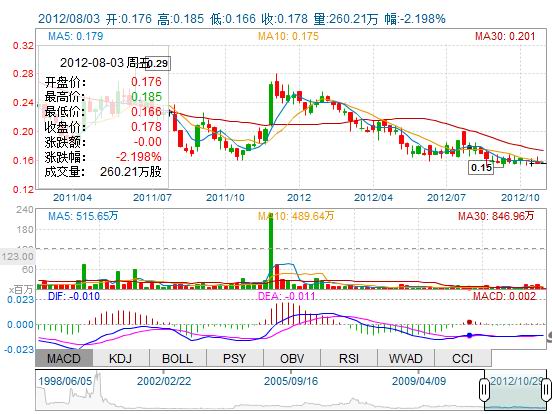Open the WVAD indicator tab

point(406,358)
